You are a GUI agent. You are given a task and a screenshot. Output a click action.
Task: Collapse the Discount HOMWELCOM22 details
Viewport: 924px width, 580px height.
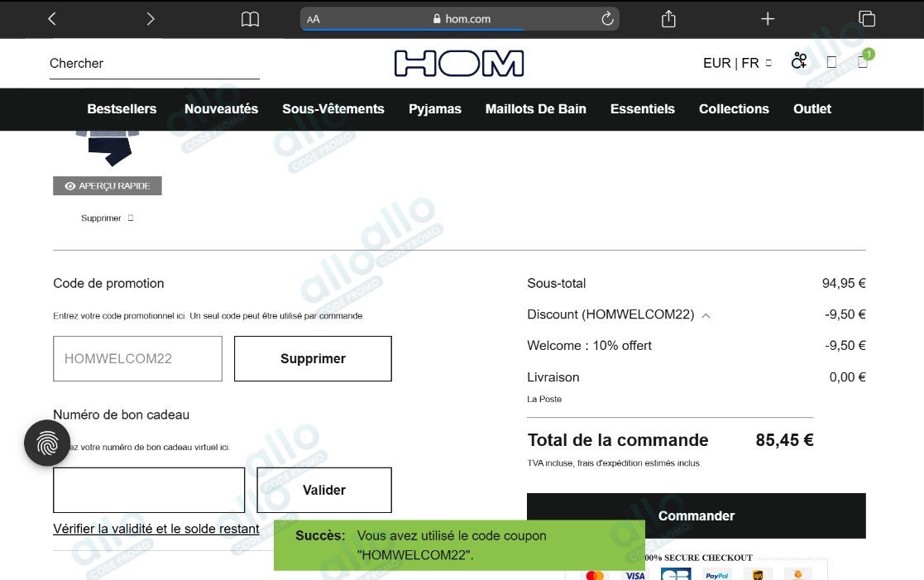point(706,315)
